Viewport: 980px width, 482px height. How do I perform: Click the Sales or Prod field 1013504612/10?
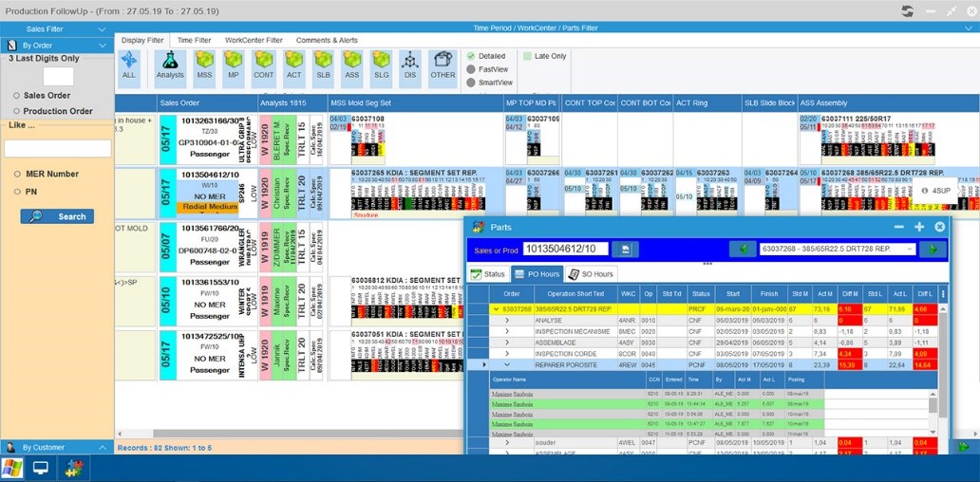coord(566,250)
